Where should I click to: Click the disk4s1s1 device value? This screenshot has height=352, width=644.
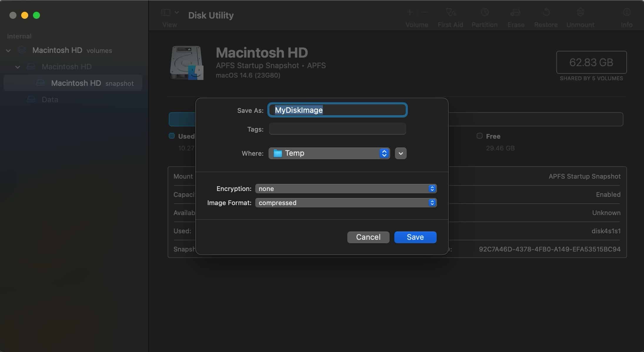606,231
